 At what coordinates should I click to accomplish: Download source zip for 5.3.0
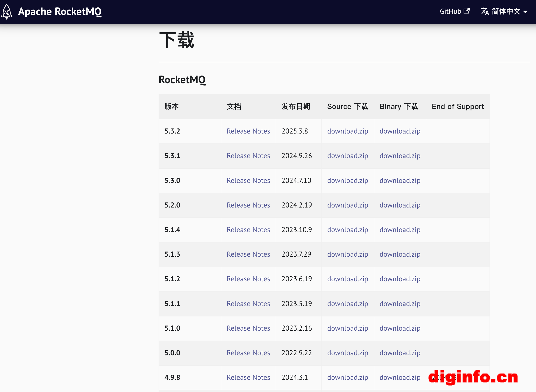point(348,181)
